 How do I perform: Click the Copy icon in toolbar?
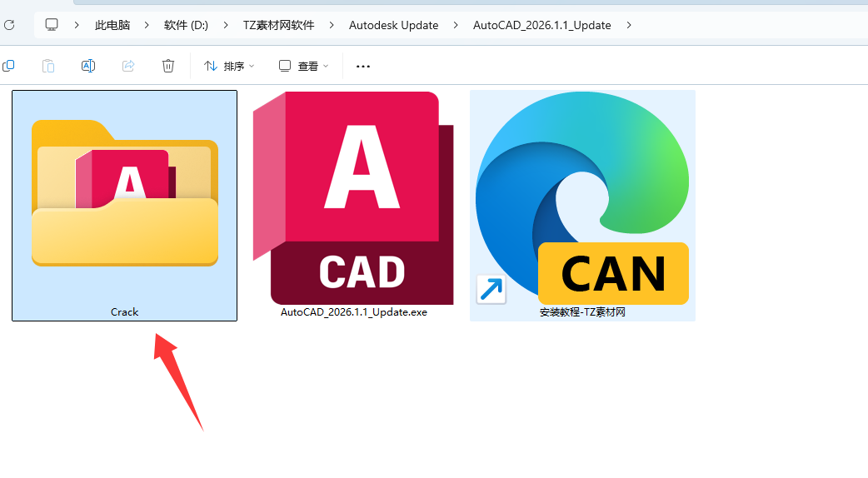click(8, 66)
